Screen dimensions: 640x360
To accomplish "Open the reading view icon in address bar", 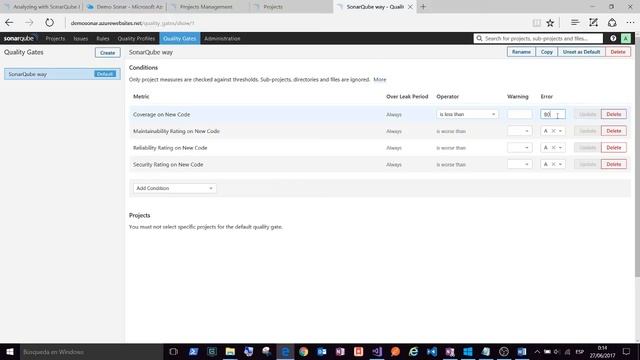I will point(537,23).
